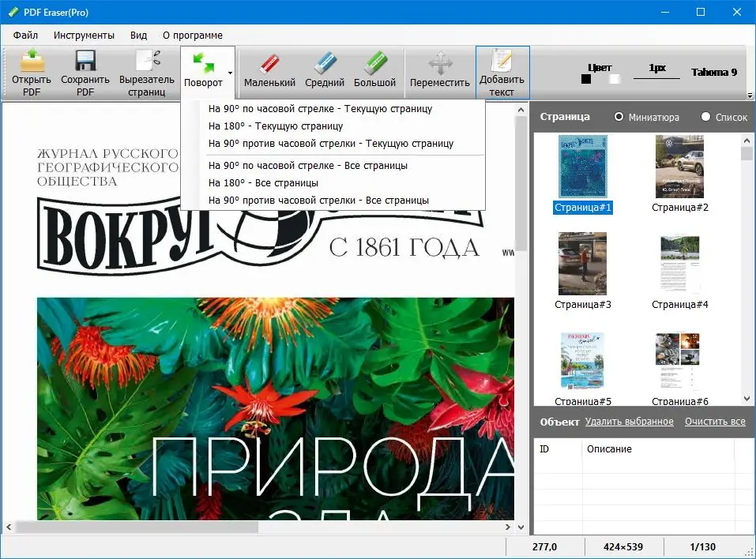This screenshot has width=756, height=559.
Task: Save the current PDF
Action: tap(85, 71)
